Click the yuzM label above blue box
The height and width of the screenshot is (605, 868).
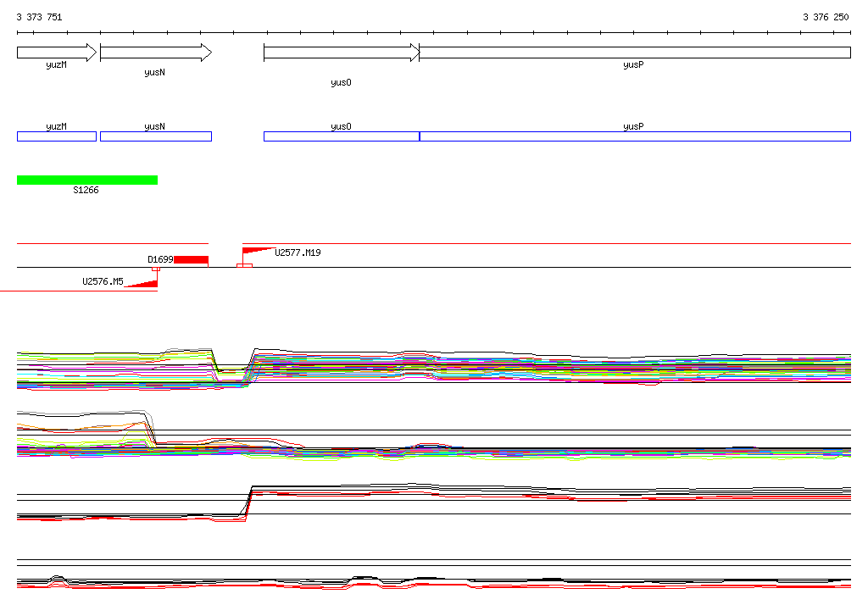tap(57, 126)
